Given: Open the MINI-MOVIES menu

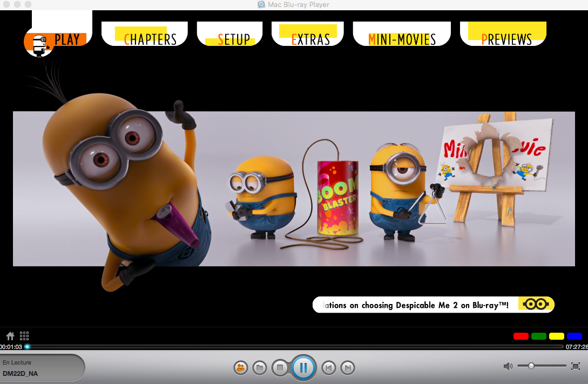Looking at the screenshot, I should pos(402,34).
